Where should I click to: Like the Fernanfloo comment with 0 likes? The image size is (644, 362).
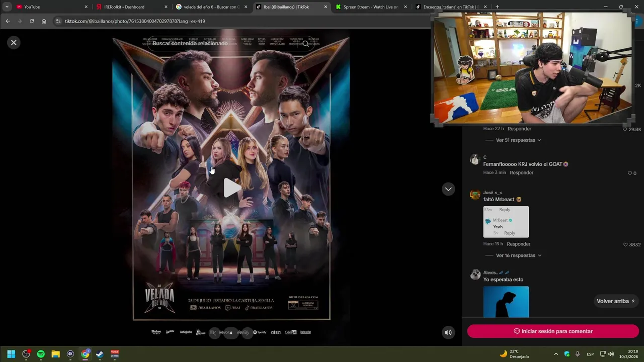coord(629,173)
